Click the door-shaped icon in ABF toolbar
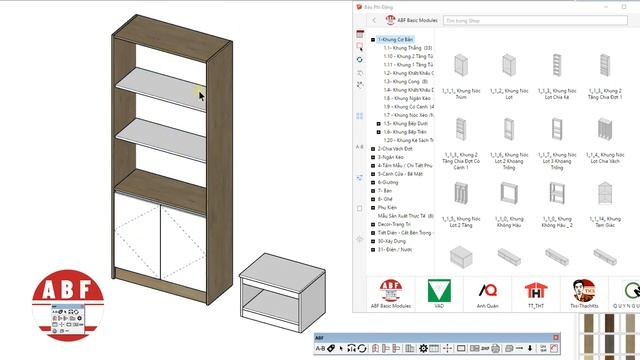The width and height of the screenshot is (640, 360). point(376,349)
